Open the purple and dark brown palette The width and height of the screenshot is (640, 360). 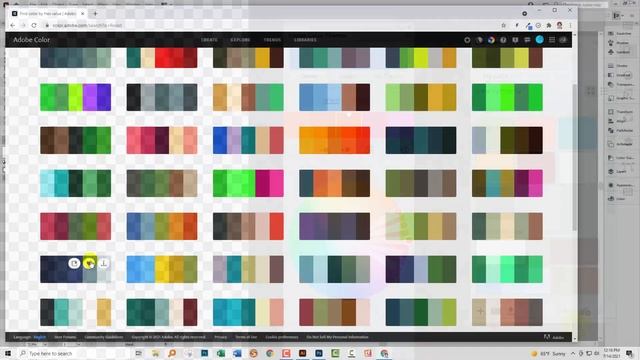335,226
